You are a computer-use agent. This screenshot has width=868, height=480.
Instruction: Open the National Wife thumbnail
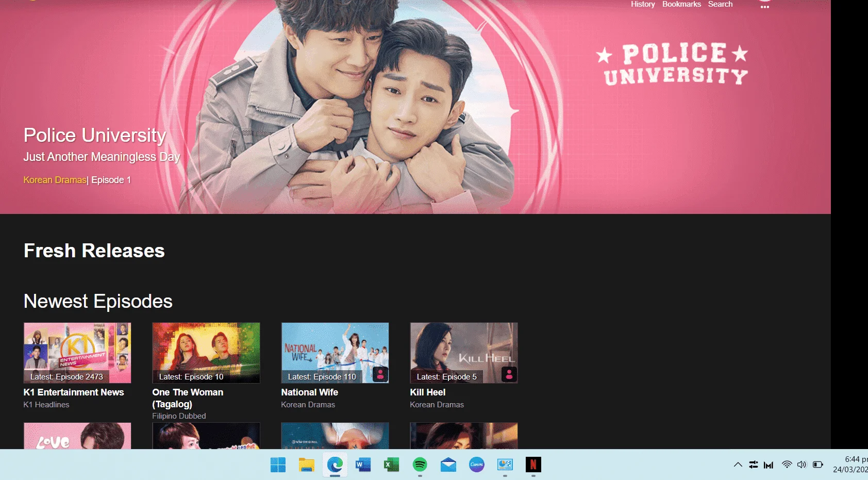(335, 353)
